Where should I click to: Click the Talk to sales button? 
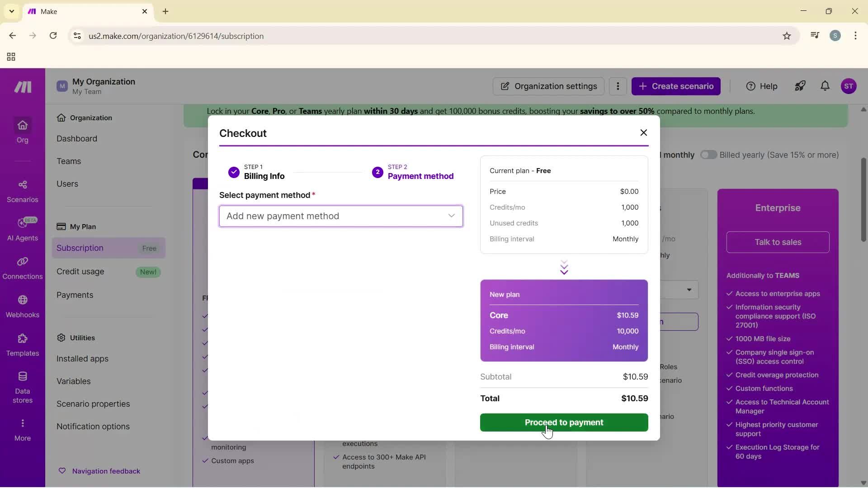click(778, 242)
